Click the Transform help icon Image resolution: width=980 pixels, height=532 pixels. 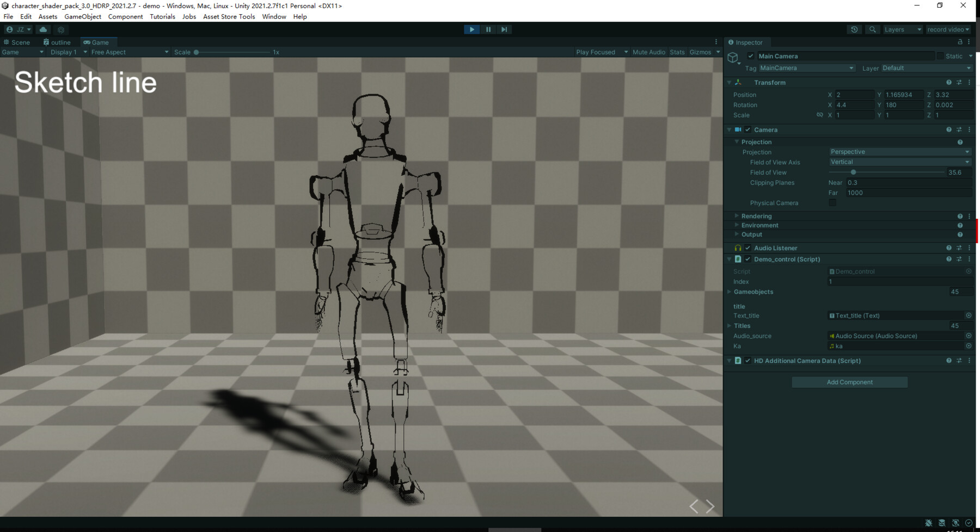(x=949, y=82)
